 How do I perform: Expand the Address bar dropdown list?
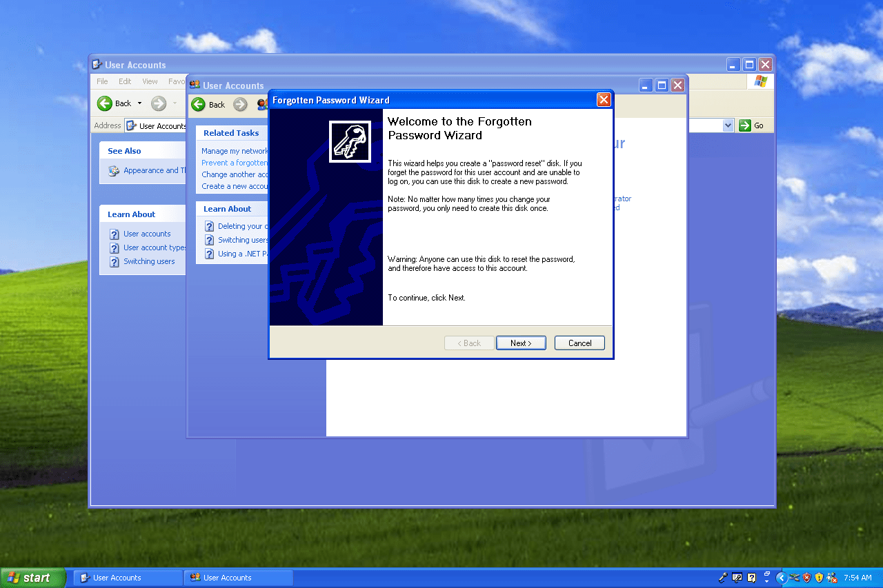pos(729,125)
